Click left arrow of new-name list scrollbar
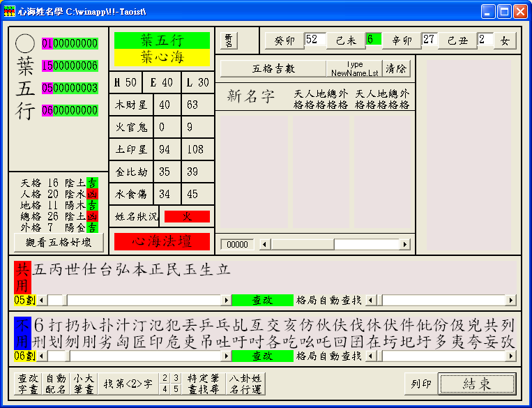 click(265, 244)
